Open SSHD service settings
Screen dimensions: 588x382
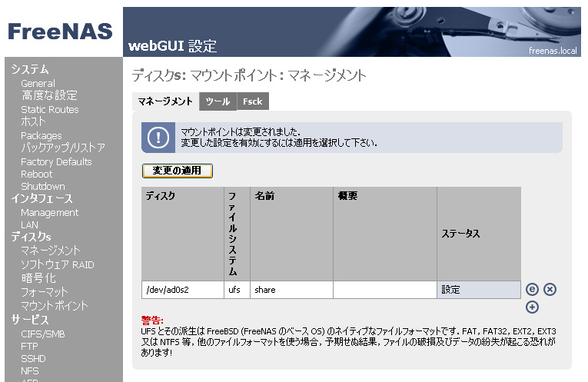tap(33, 359)
